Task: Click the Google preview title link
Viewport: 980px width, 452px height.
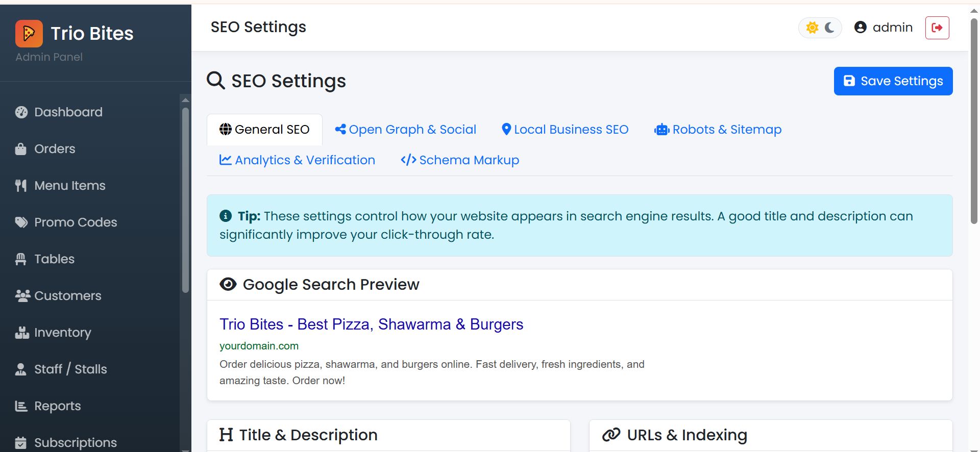Action: 371,324
